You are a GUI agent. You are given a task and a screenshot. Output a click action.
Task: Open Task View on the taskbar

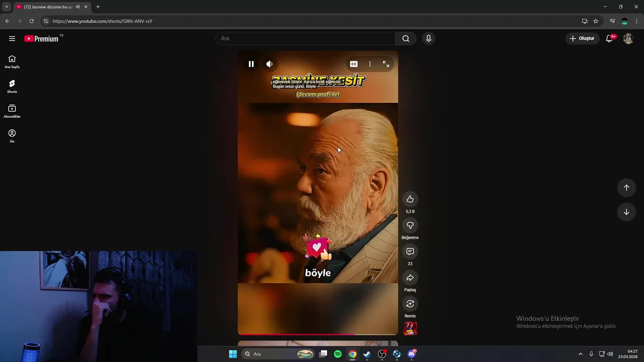tap(324, 354)
